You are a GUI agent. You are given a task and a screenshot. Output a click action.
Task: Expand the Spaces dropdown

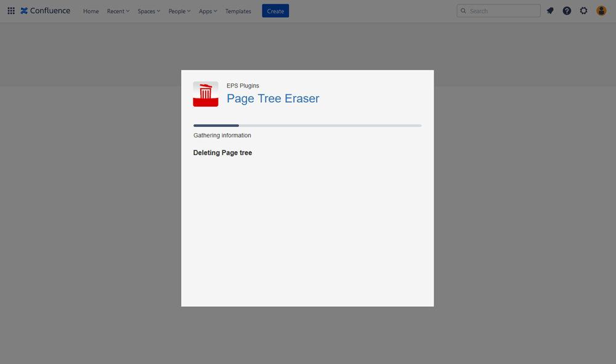(149, 11)
